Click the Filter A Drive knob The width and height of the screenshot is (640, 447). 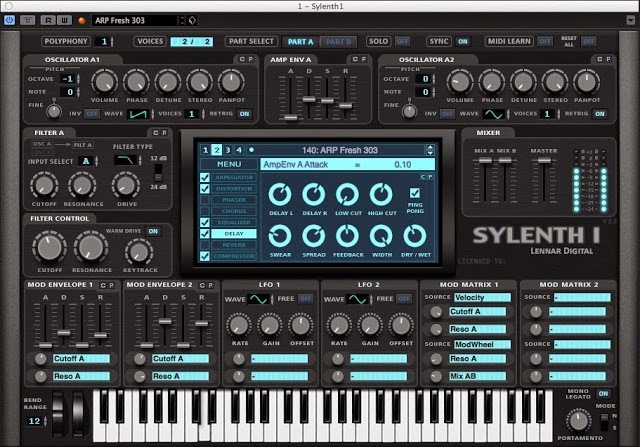point(126,185)
